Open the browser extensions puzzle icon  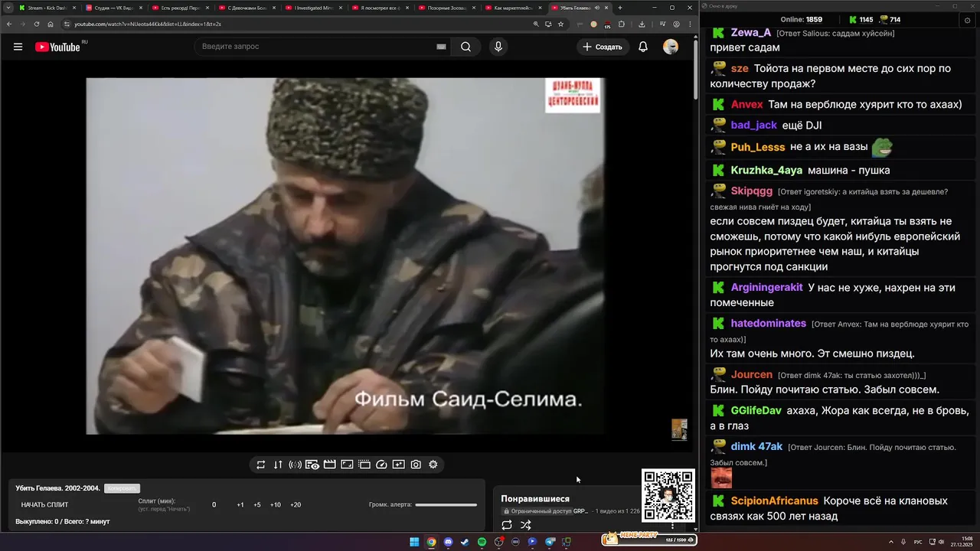(x=621, y=24)
